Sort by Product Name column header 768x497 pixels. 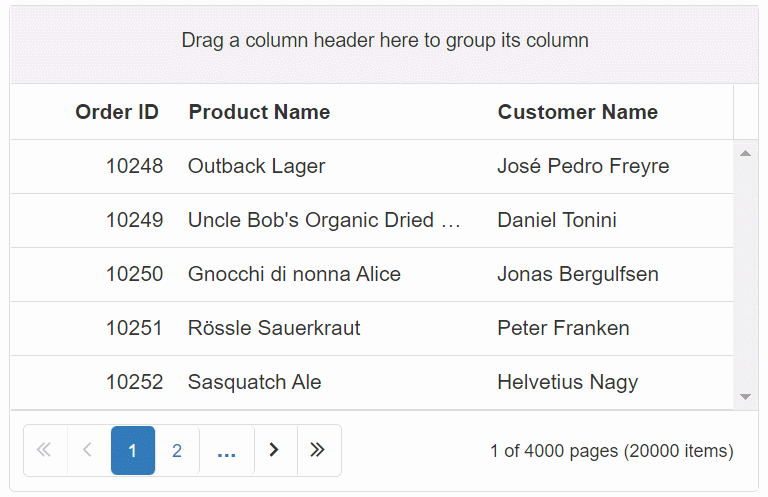[x=259, y=112]
